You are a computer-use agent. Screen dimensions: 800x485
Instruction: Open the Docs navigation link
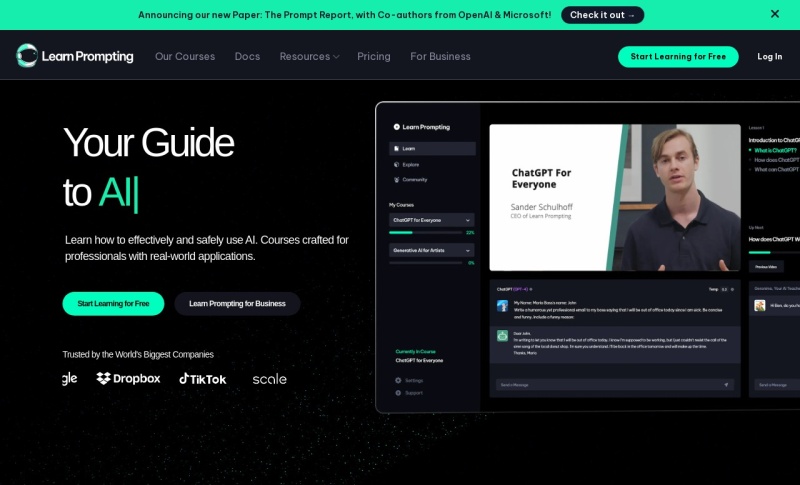(247, 57)
